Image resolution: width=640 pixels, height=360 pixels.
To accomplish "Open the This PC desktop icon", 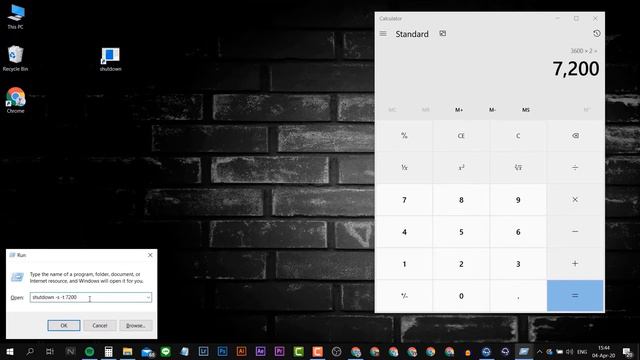I will click(16, 17).
